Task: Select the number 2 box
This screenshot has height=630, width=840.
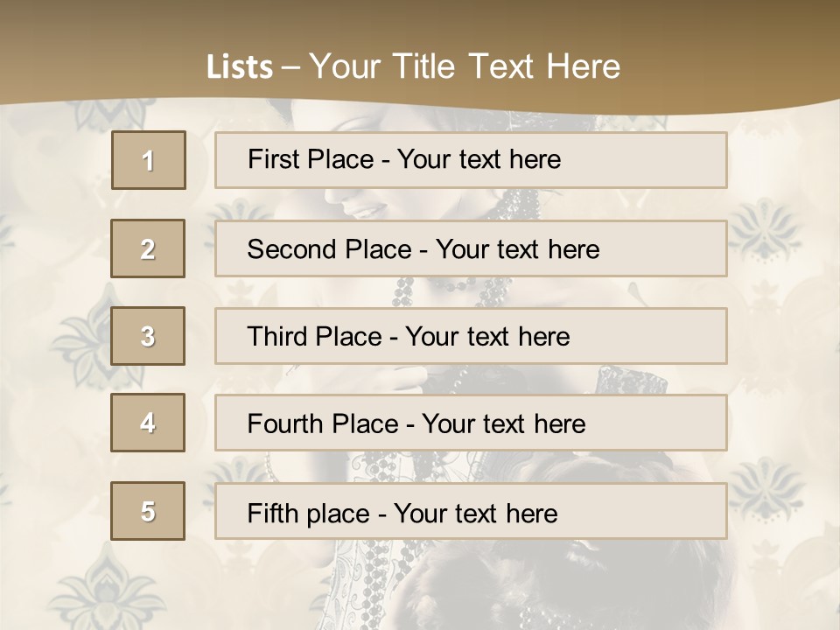Action: tap(148, 248)
